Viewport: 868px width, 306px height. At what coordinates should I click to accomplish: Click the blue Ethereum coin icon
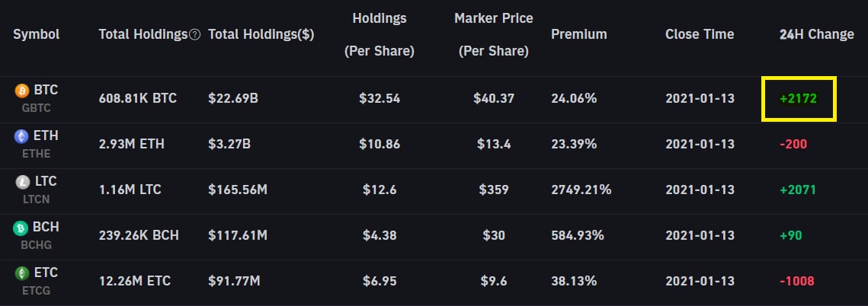tap(21, 136)
